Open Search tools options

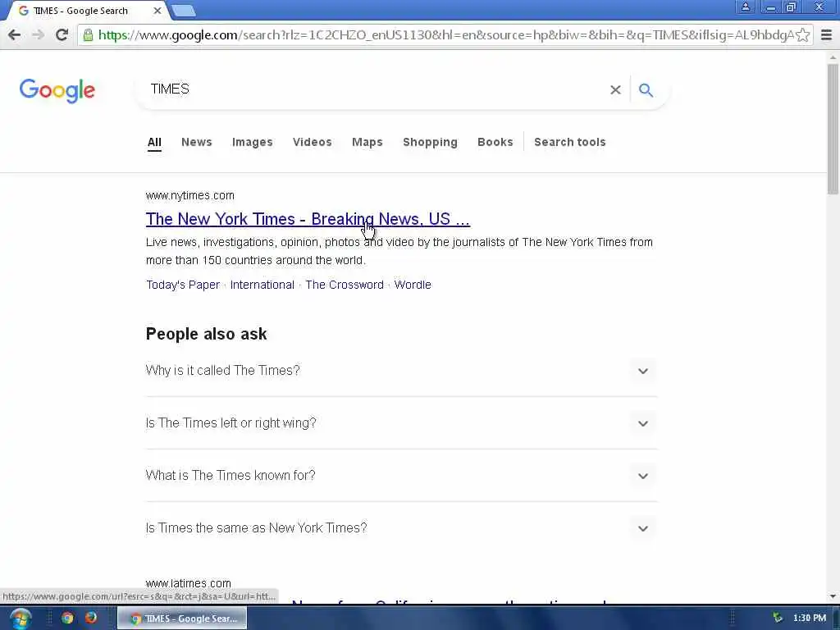pyautogui.click(x=570, y=143)
